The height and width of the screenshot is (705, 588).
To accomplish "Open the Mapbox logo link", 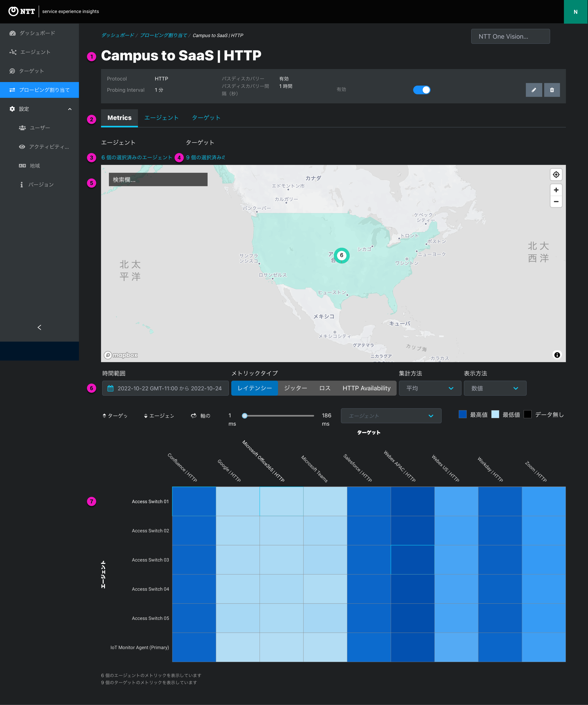I will [x=121, y=355].
